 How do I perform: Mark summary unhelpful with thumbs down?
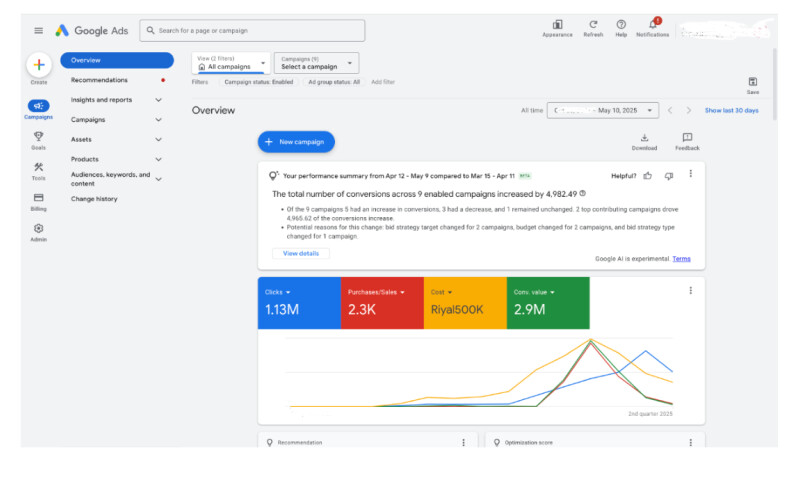[x=669, y=175]
